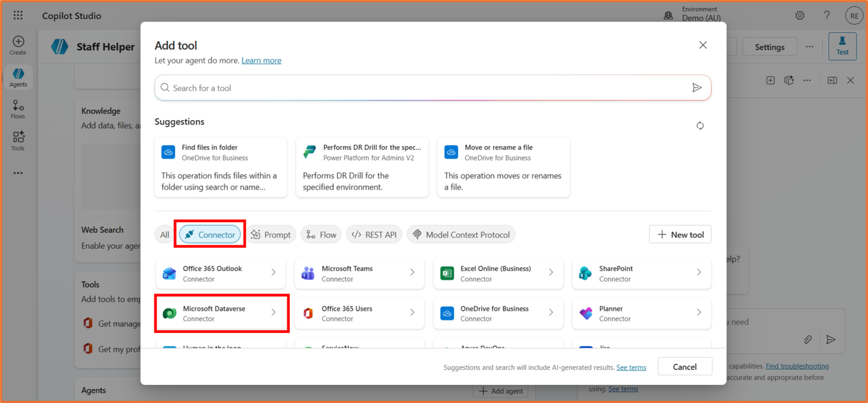Filter tools by Model Context Protocol
The height and width of the screenshot is (403, 868).
(x=461, y=234)
